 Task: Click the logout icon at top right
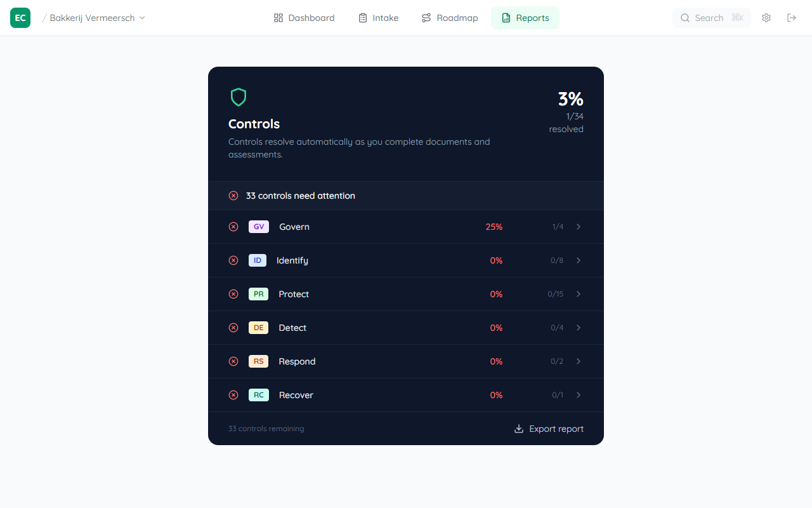[792, 18]
